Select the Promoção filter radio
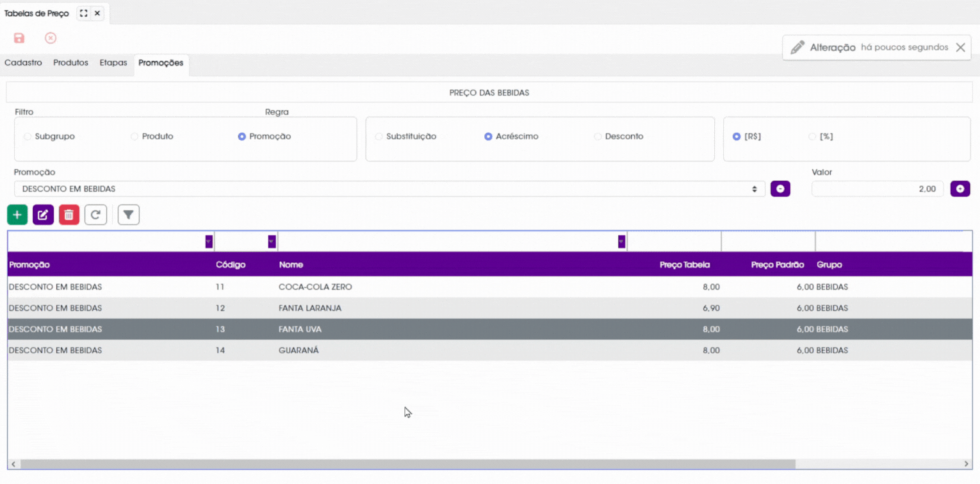980x484 pixels. click(241, 137)
